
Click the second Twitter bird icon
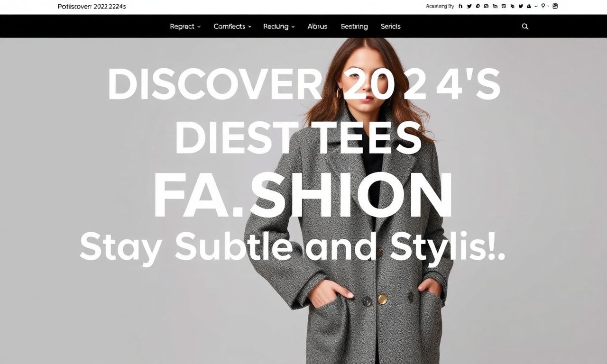[521, 6]
